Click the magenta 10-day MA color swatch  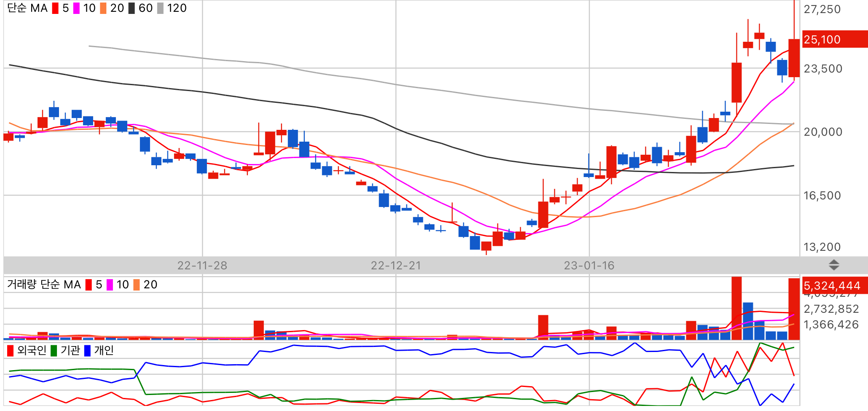(x=76, y=8)
